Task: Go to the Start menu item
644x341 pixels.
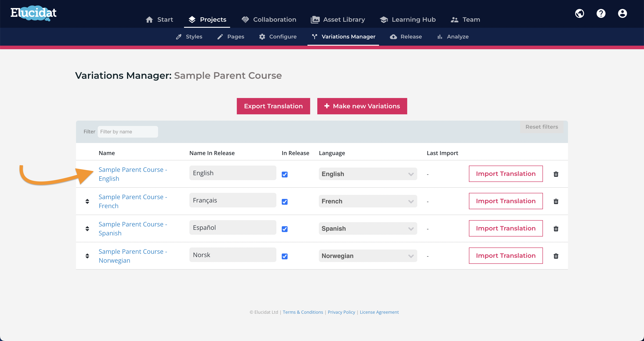Action: (159, 19)
